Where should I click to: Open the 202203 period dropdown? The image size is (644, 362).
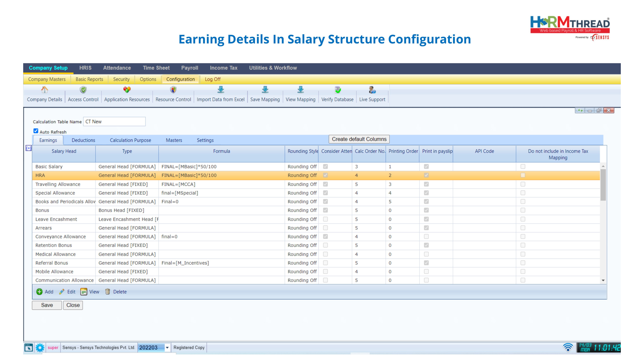click(x=167, y=348)
